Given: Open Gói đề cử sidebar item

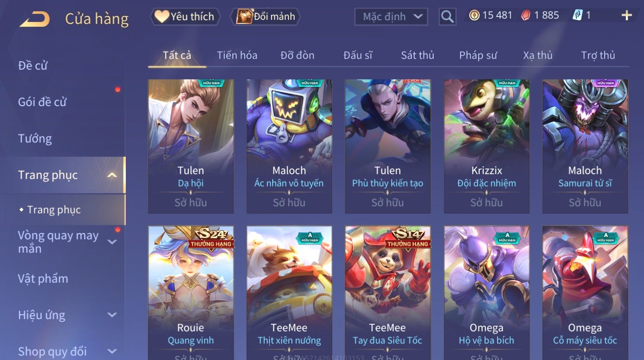Looking at the screenshot, I should (42, 102).
